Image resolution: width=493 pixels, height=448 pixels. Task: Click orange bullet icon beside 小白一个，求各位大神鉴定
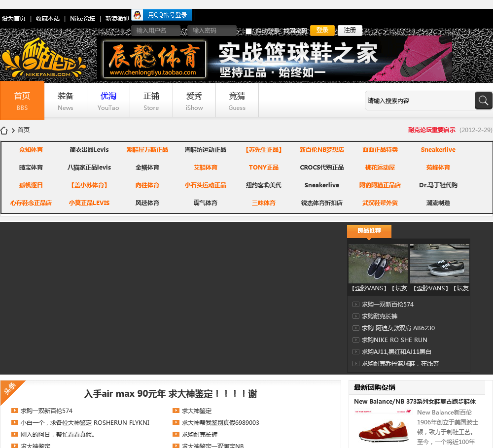click(14, 422)
